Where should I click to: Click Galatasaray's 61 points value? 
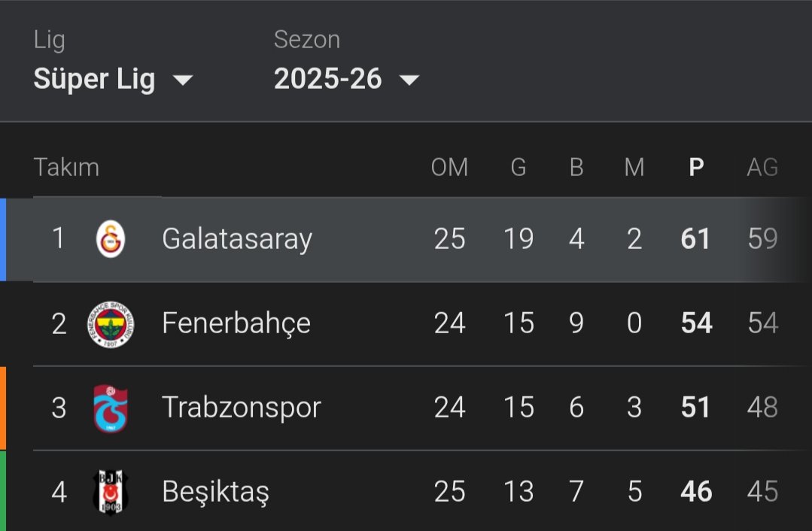click(x=695, y=239)
